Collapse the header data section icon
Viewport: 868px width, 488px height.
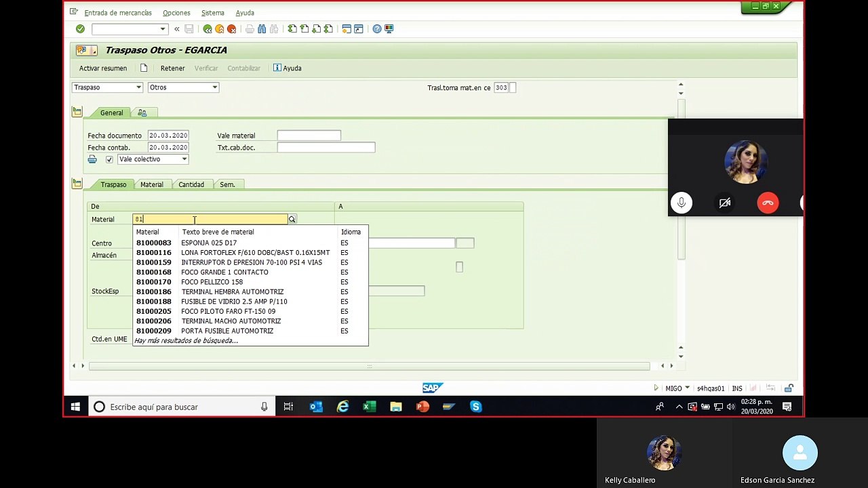point(77,112)
